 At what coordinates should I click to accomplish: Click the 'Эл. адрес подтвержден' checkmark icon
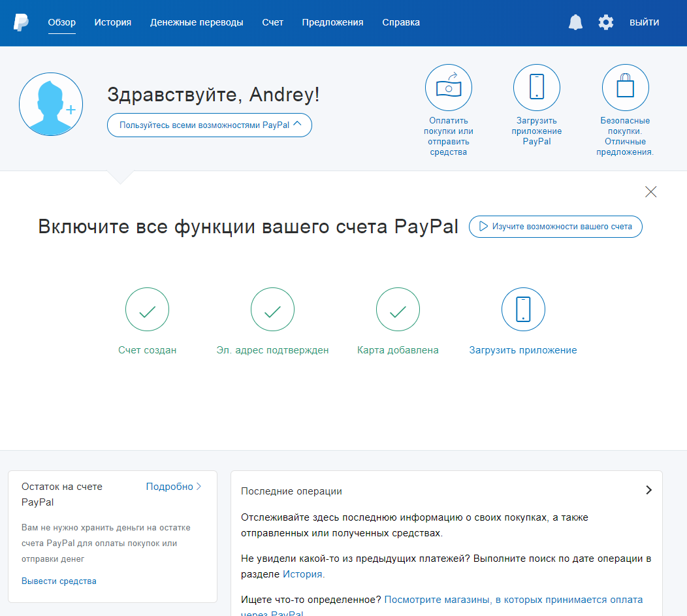click(272, 310)
